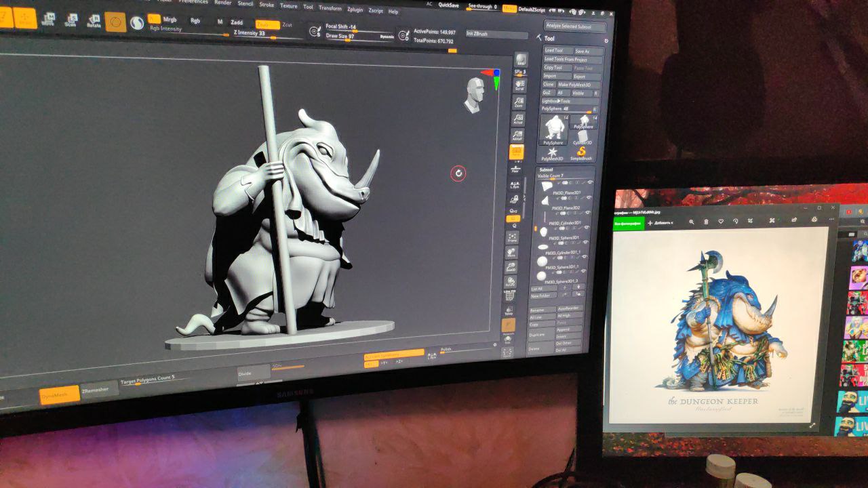Select the Rotate tool in top shelf
The height and width of the screenshot is (488, 868).
click(94, 22)
